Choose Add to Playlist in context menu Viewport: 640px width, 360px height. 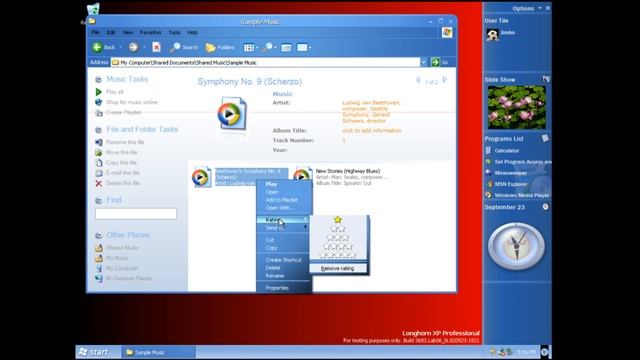click(282, 200)
